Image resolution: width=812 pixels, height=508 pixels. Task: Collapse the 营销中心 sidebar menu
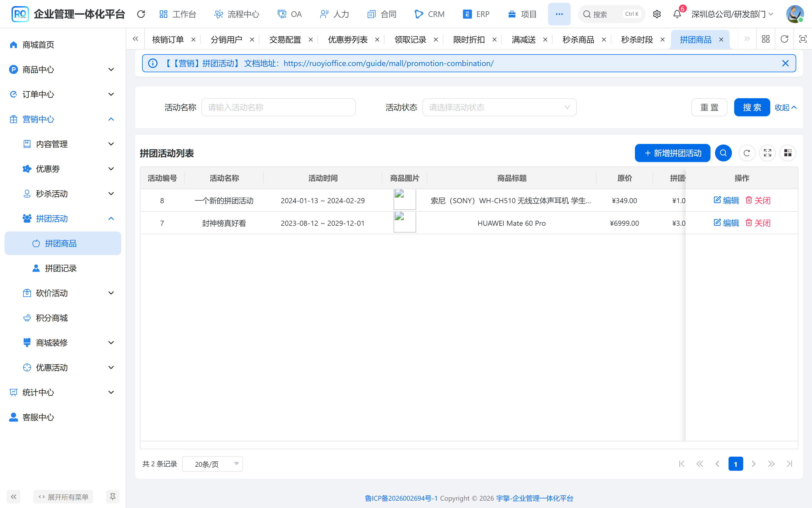pos(63,119)
